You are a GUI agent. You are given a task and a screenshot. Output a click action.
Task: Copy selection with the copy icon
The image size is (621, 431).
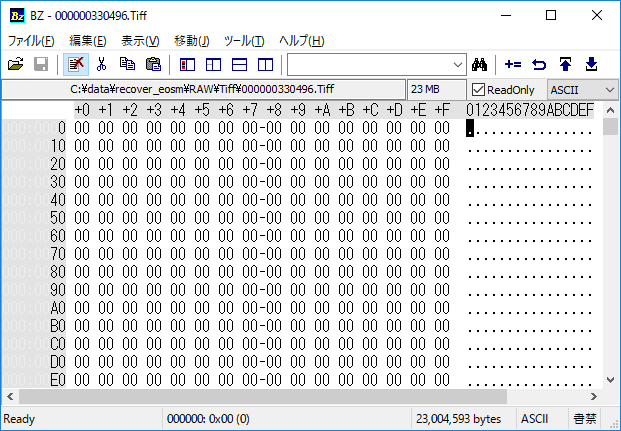click(127, 64)
